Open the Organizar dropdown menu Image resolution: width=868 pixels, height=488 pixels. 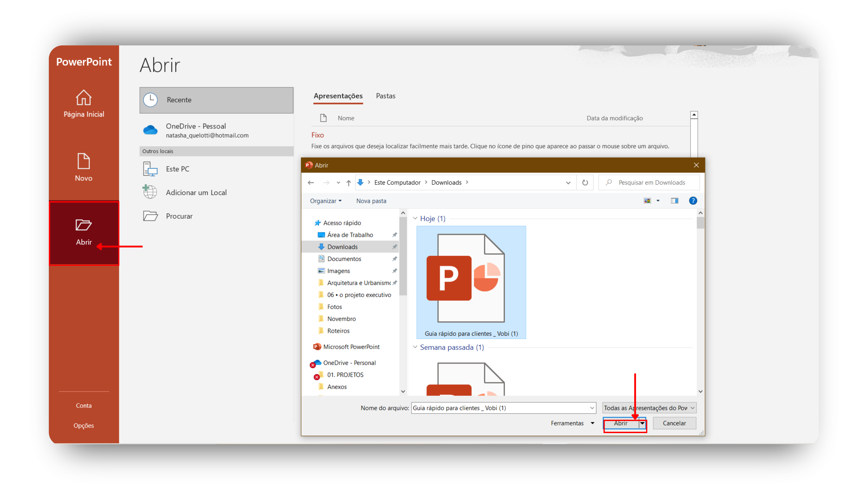click(x=325, y=201)
